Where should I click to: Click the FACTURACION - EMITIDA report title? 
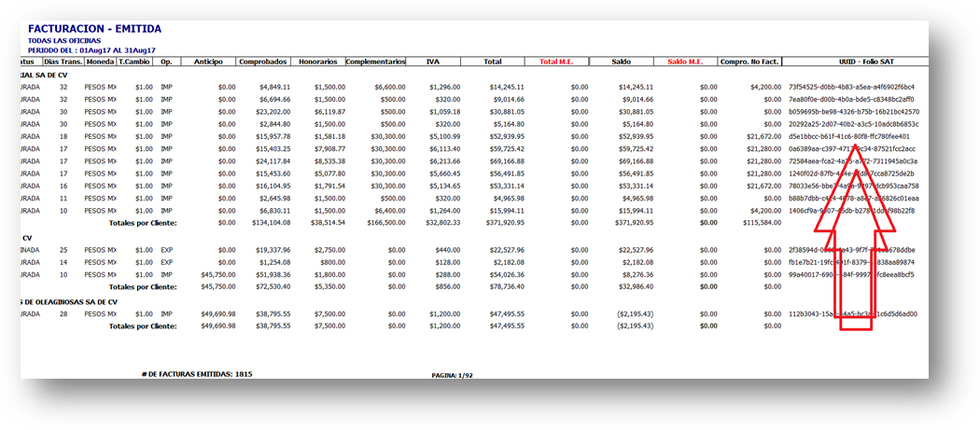[x=94, y=29]
